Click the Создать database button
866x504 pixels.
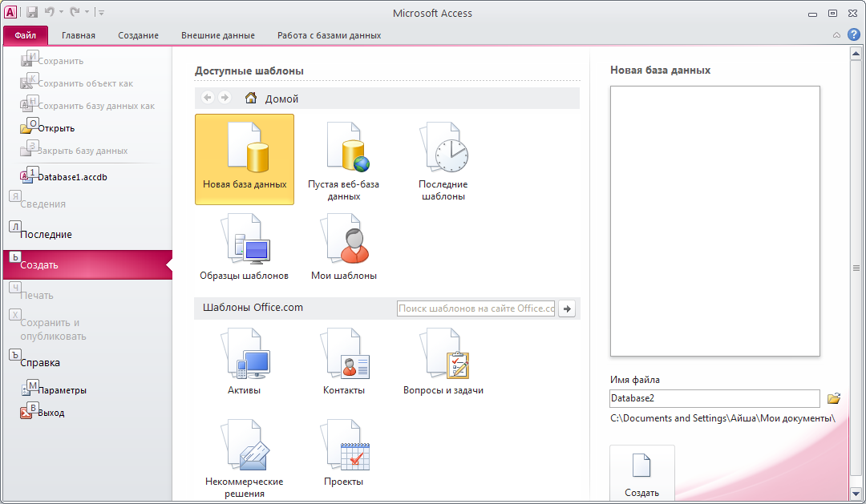coord(641,474)
